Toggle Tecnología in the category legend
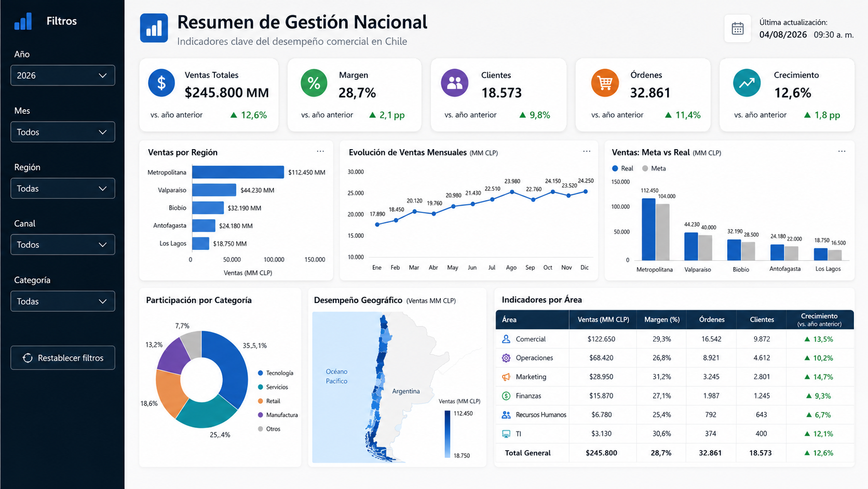This screenshot has width=868, height=489. point(276,373)
